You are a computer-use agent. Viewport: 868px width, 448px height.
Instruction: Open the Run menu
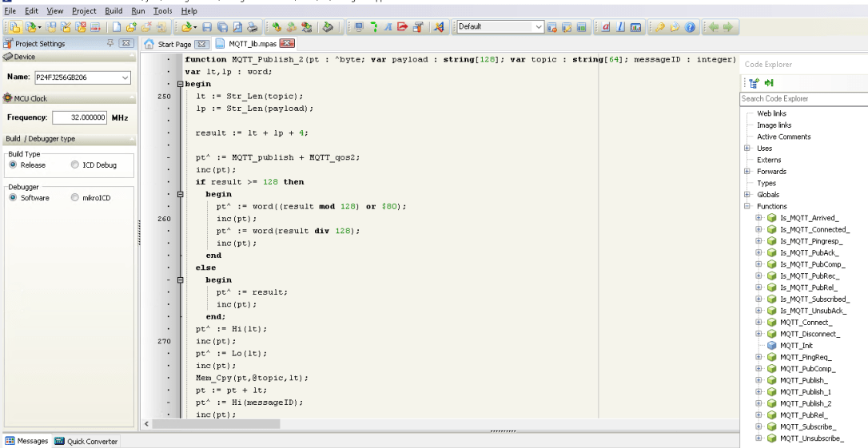[138, 10]
